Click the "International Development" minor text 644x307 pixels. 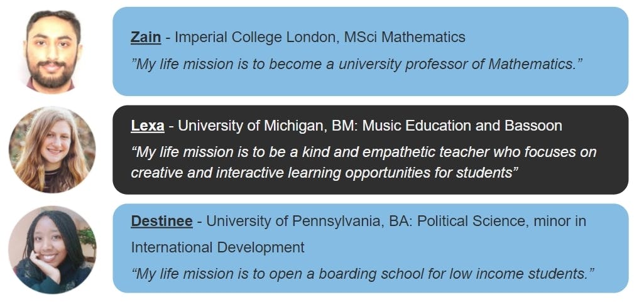point(217,247)
